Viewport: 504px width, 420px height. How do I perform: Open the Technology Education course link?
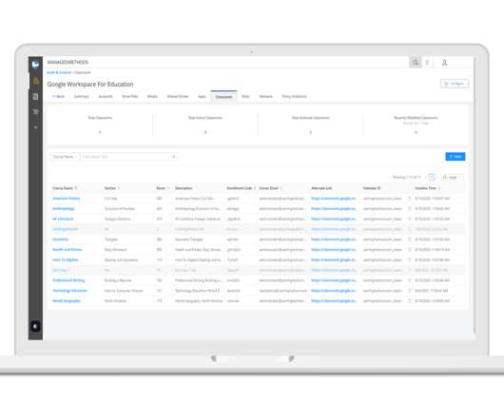(x=69, y=291)
